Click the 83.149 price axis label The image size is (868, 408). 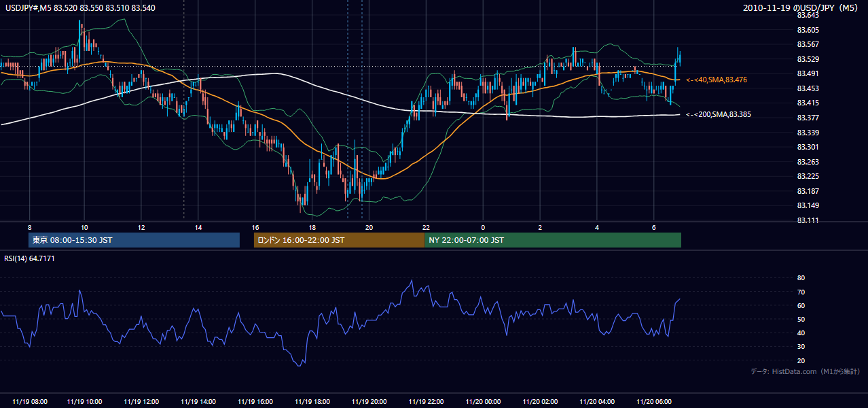(x=808, y=205)
